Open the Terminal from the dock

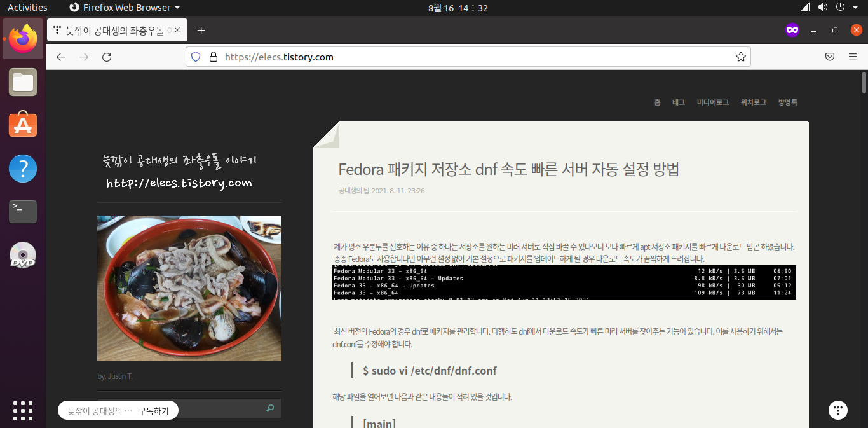pos(23,211)
